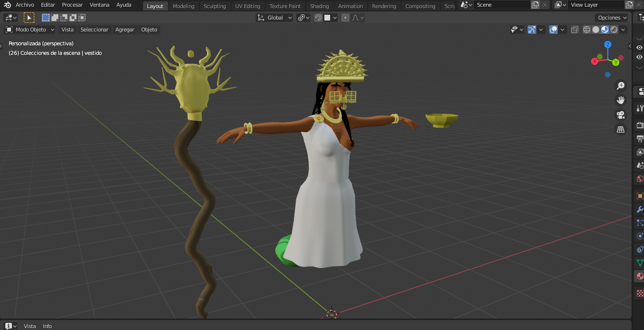Enable proportional editing
Screen dimensions: 644x330
point(345,18)
